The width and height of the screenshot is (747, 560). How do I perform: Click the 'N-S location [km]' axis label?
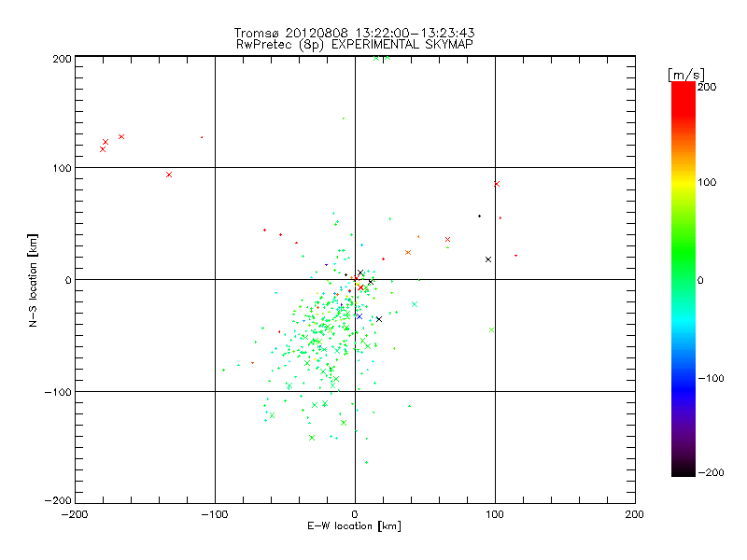click(x=33, y=280)
